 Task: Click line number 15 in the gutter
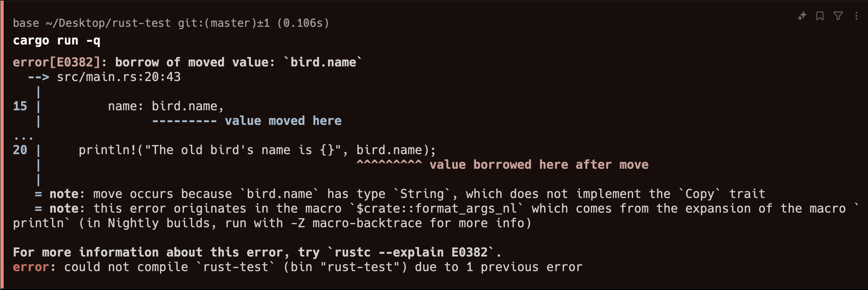click(x=20, y=106)
